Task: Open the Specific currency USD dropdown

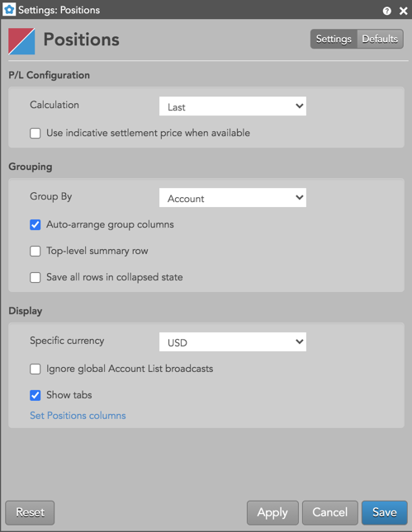Action: click(x=233, y=342)
